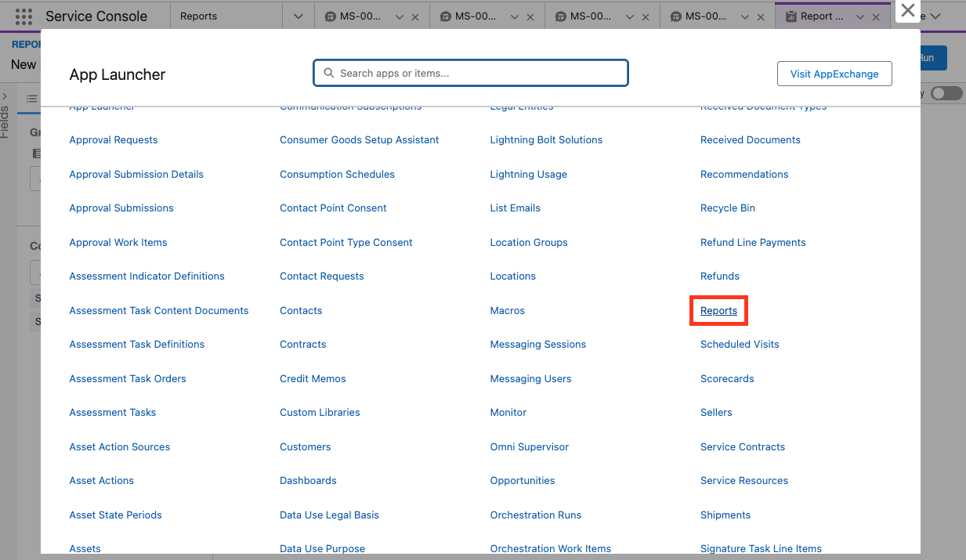This screenshot has height=560, width=966.
Task: Open Assessment Task Orders
Action: pos(128,379)
